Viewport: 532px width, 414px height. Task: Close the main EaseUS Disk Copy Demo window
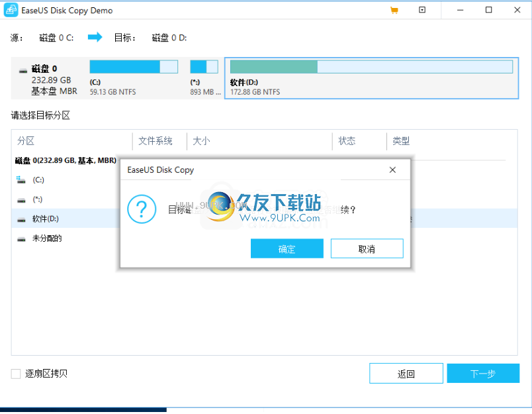pos(517,10)
